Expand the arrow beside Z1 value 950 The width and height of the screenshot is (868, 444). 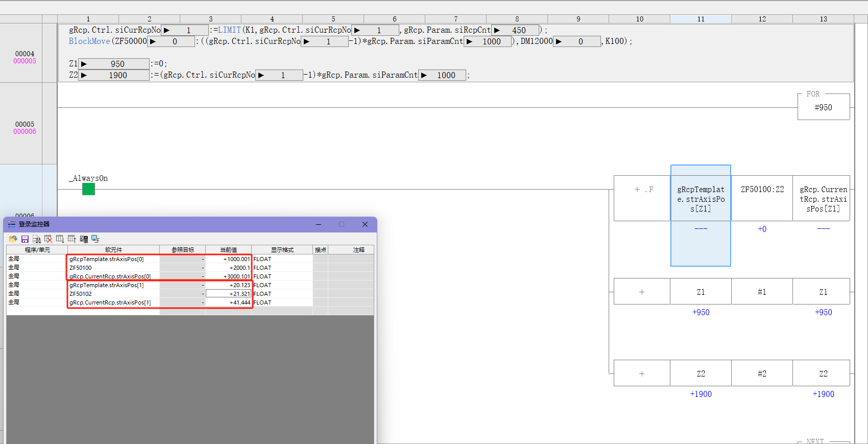pos(84,64)
